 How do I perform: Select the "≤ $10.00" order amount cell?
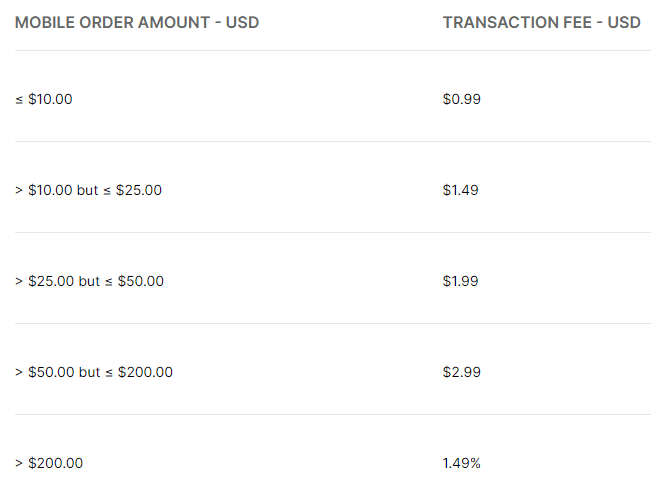[x=44, y=99]
